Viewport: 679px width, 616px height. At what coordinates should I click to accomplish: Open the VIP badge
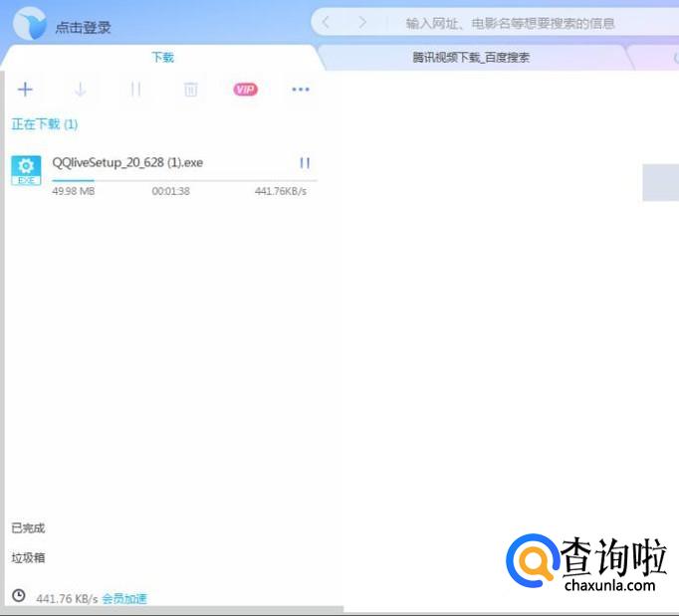[x=245, y=90]
